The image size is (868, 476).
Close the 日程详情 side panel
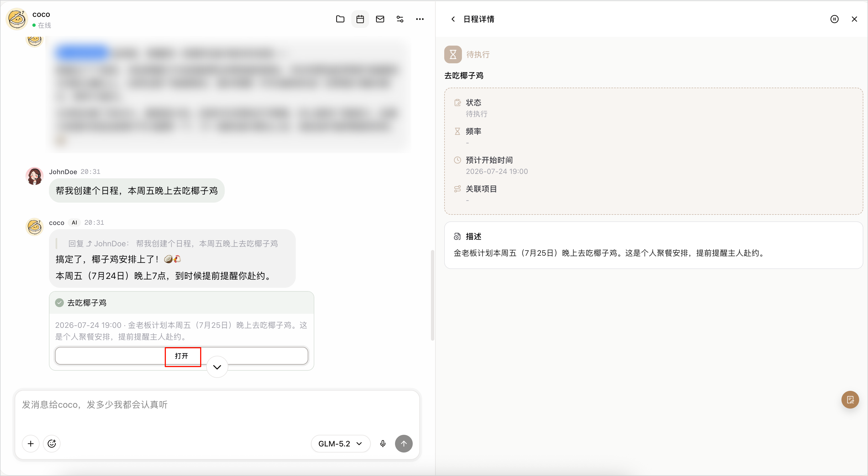[x=854, y=19]
